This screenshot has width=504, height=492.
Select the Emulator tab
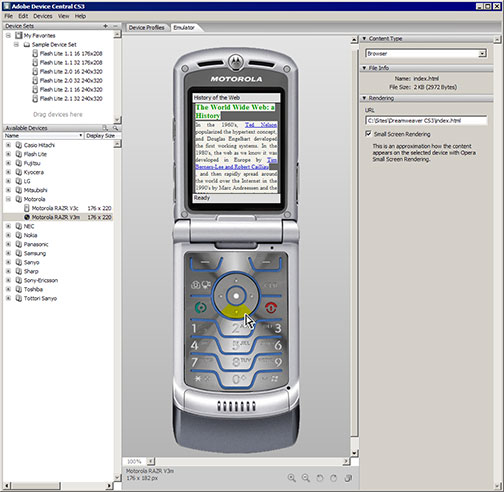[x=184, y=27]
